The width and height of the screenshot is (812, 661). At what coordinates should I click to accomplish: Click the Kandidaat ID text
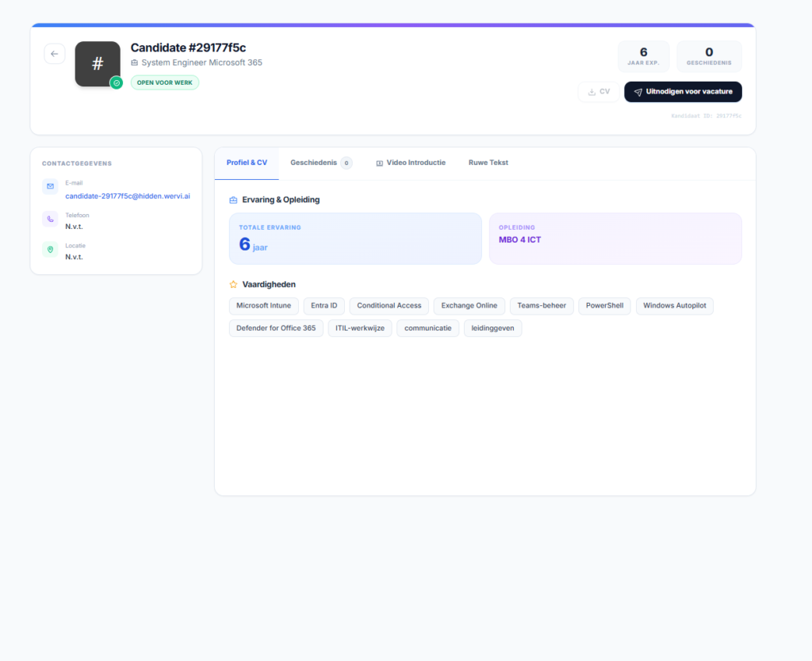[707, 116]
